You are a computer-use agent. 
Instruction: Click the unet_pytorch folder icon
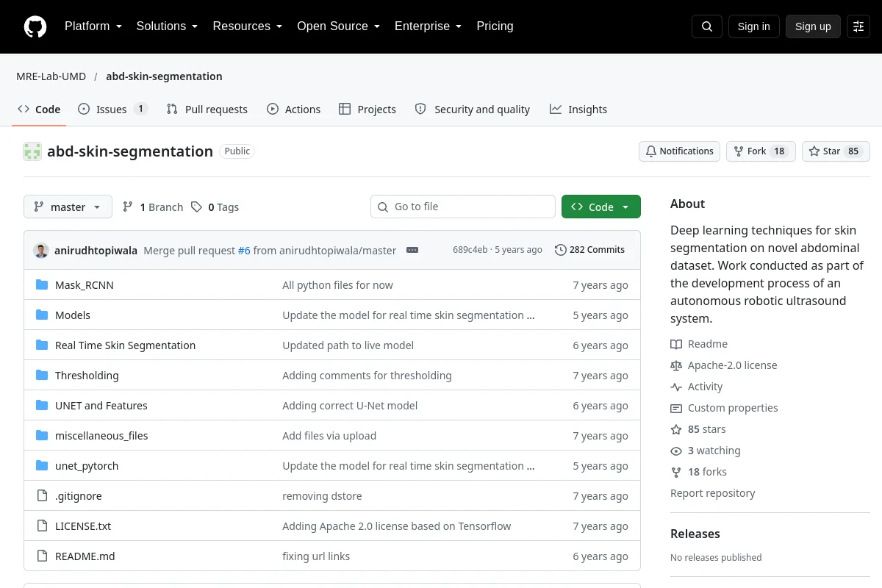[x=42, y=466]
